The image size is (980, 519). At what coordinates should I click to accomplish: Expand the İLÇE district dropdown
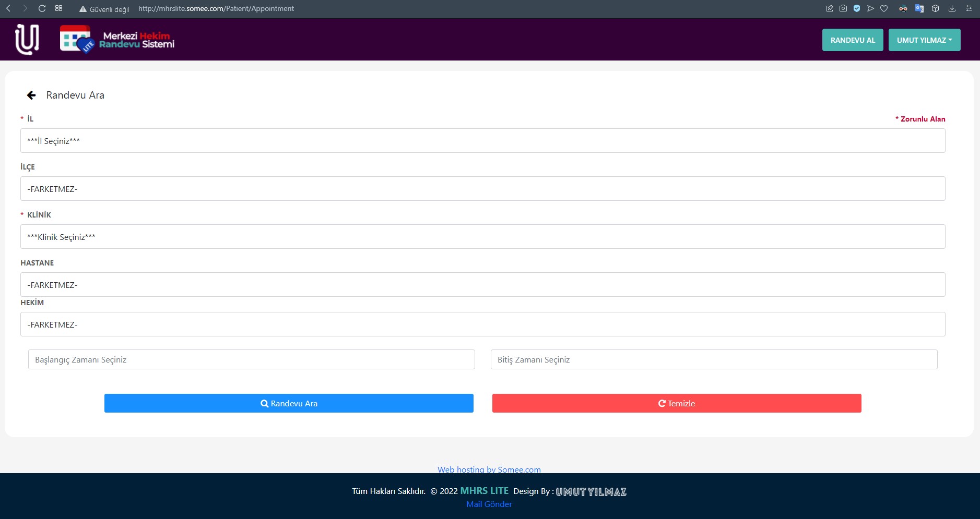pos(482,189)
